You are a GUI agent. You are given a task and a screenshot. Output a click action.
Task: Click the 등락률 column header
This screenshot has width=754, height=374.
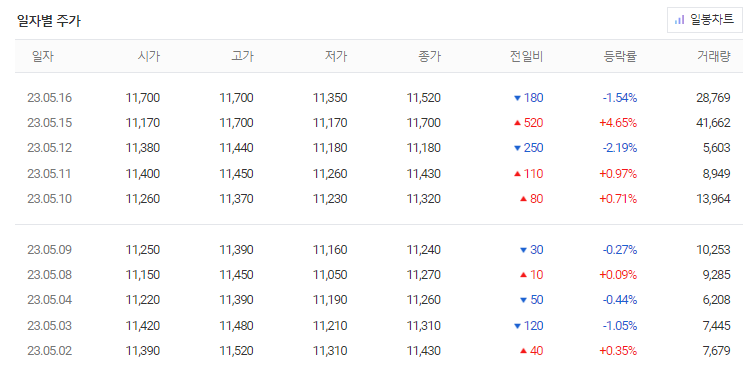point(620,57)
